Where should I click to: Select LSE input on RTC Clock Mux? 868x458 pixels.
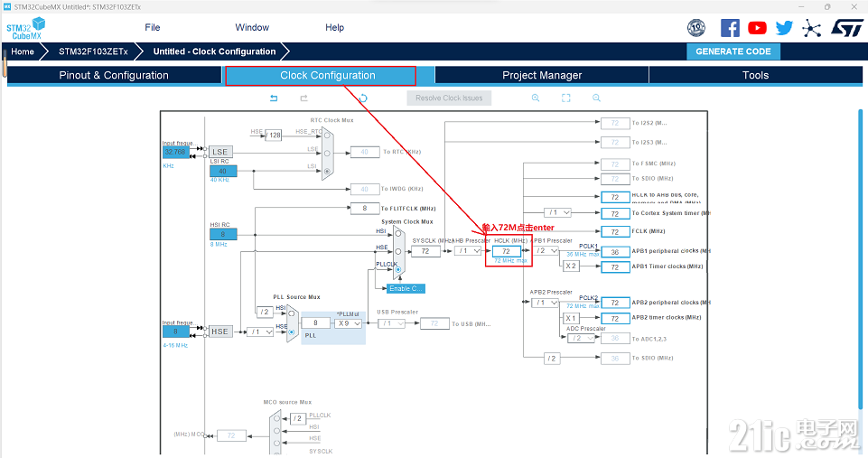coord(327,154)
